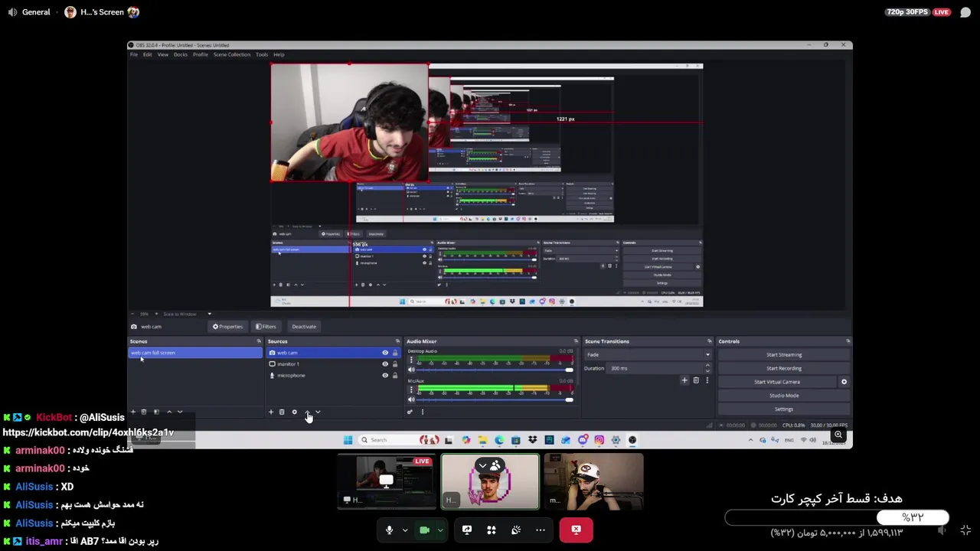Image resolution: width=980 pixels, height=551 pixels.
Task: Exit fullscreen with arrows icon bottom right
Action: click(x=965, y=530)
